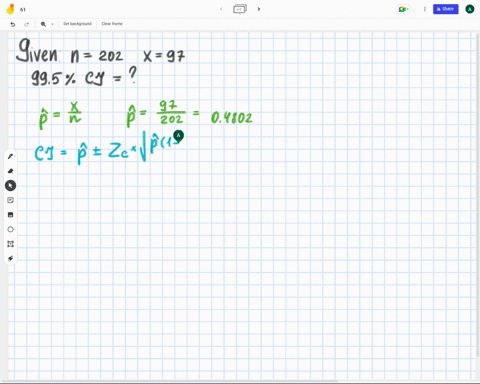Click the jam title "61"

tap(23, 10)
